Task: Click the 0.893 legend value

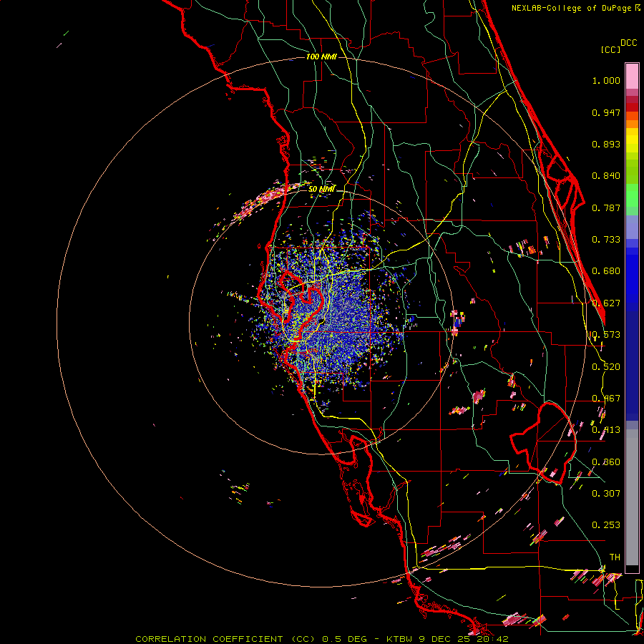Action: click(x=606, y=144)
